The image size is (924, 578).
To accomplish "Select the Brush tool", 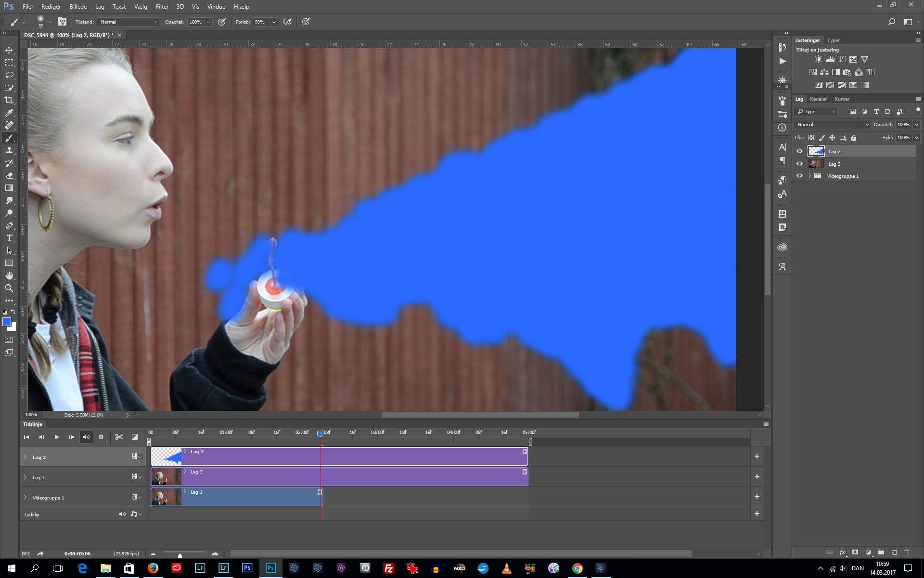I will tap(9, 138).
